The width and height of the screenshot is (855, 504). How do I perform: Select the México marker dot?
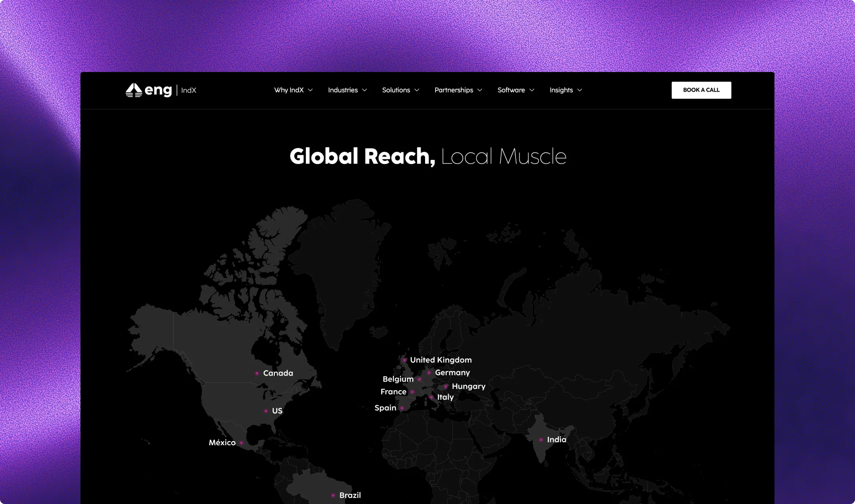click(x=241, y=443)
